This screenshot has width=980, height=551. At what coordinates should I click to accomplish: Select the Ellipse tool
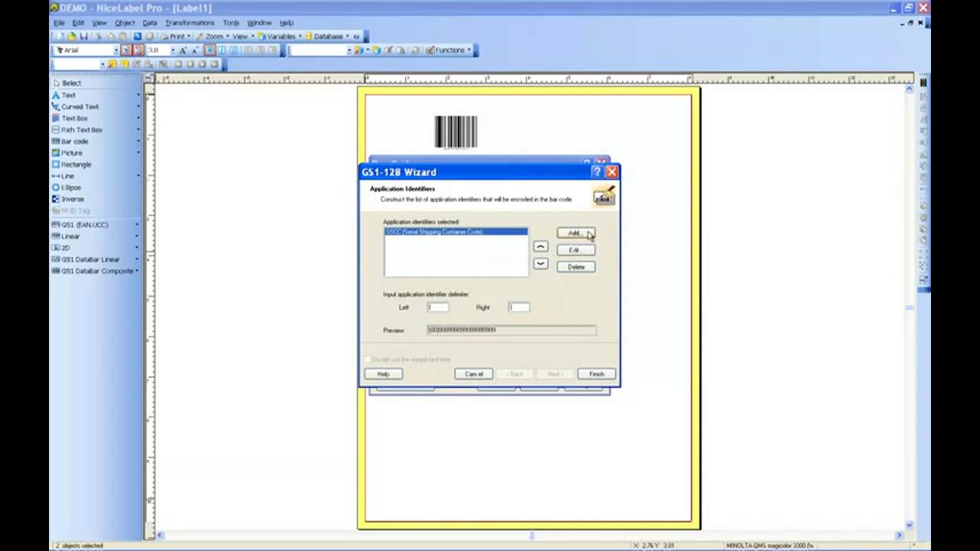tap(67, 187)
